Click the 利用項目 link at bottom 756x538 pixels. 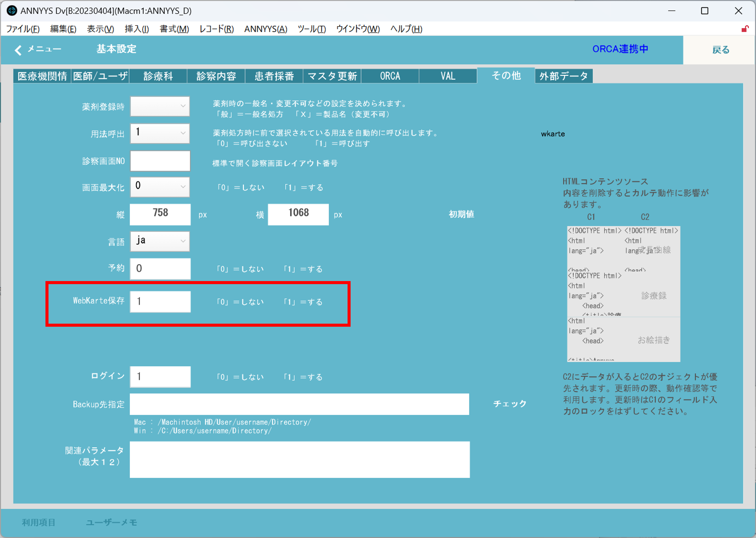point(38,522)
